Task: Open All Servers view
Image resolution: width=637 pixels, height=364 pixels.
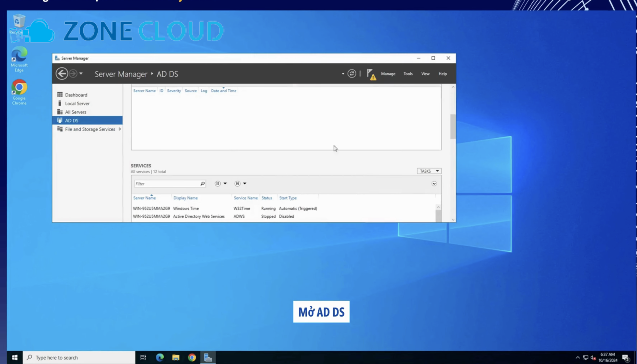Action: [x=75, y=112]
